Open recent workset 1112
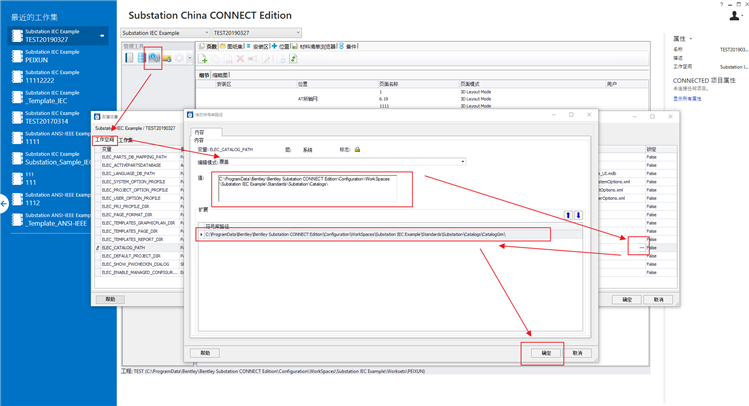The width and height of the screenshot is (749, 406). click(x=50, y=199)
